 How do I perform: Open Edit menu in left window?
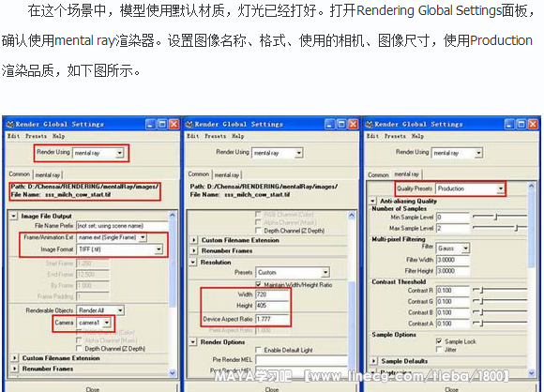13,136
